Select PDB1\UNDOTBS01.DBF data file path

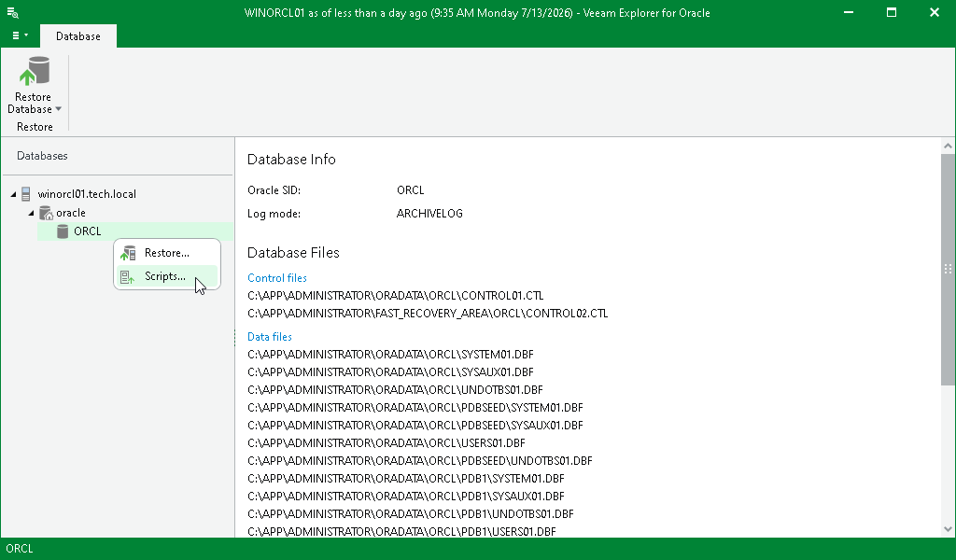(411, 513)
